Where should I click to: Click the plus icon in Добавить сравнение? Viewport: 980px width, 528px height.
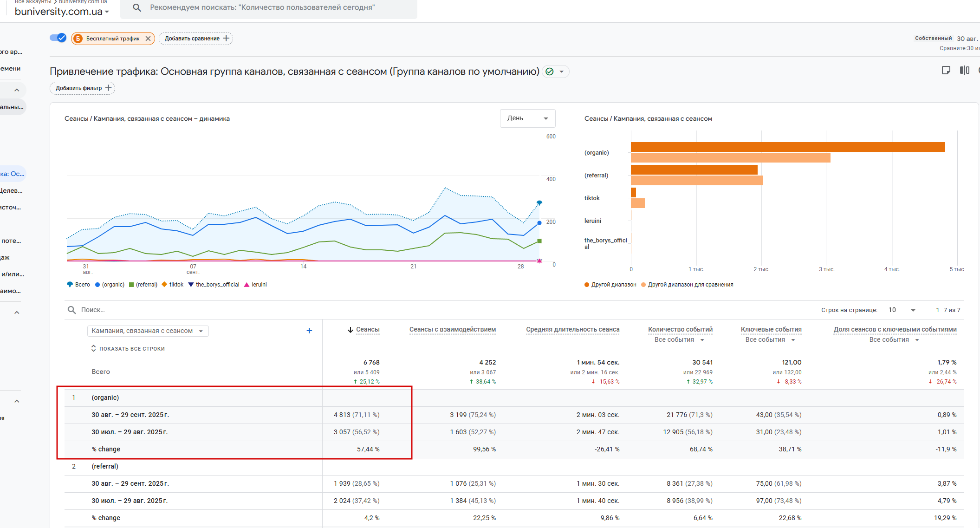click(x=226, y=38)
